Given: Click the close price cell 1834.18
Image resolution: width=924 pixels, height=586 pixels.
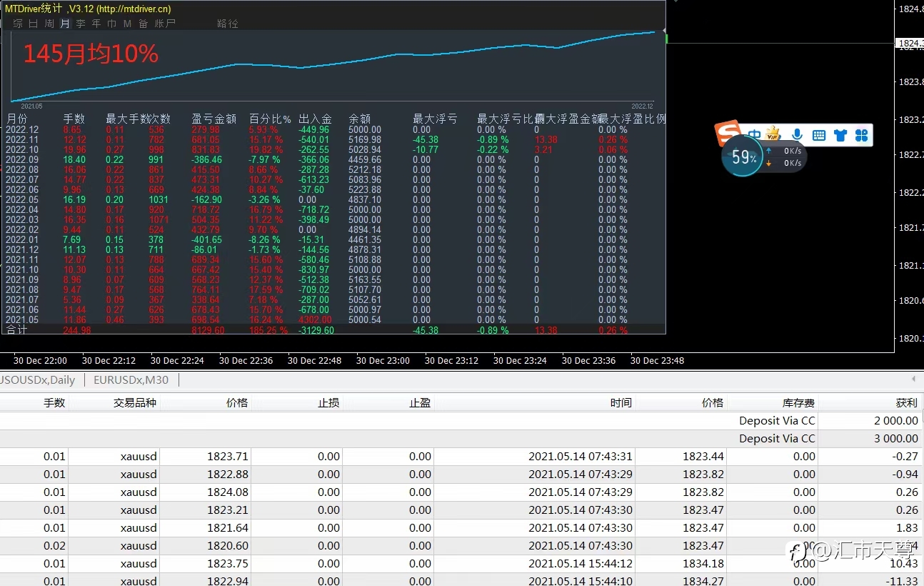Looking at the screenshot, I should pos(703,564).
